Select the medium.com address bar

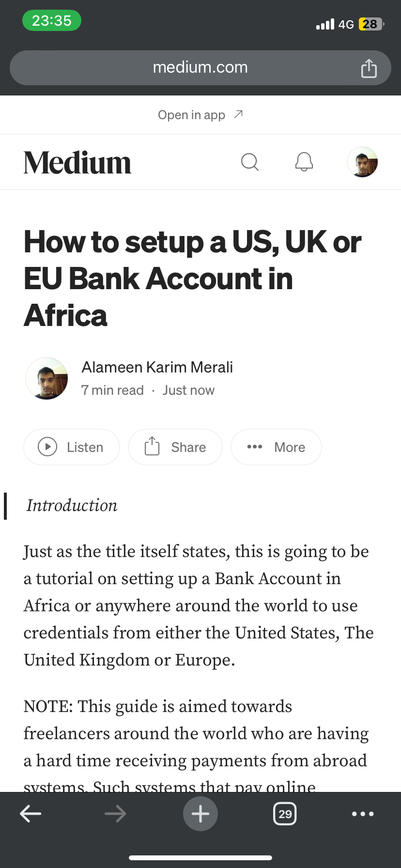click(x=200, y=68)
